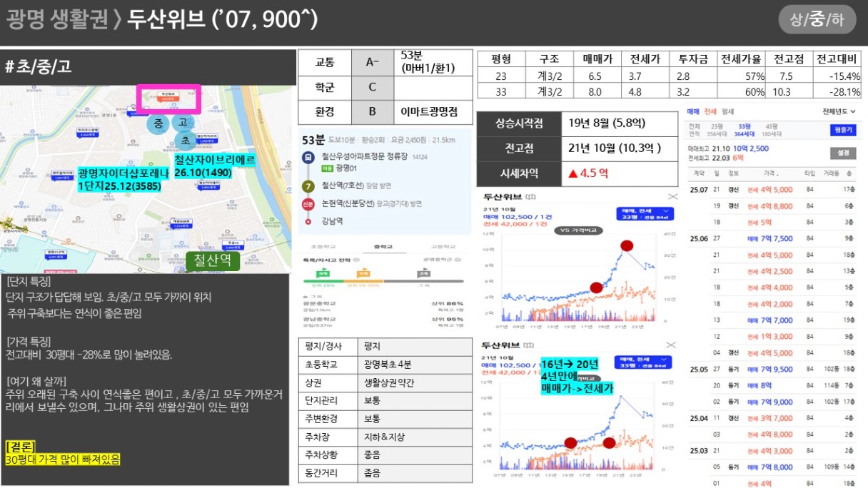Screen dimensions: 868x488
Task: Switch to the 월세 tab
Action: [727, 111]
